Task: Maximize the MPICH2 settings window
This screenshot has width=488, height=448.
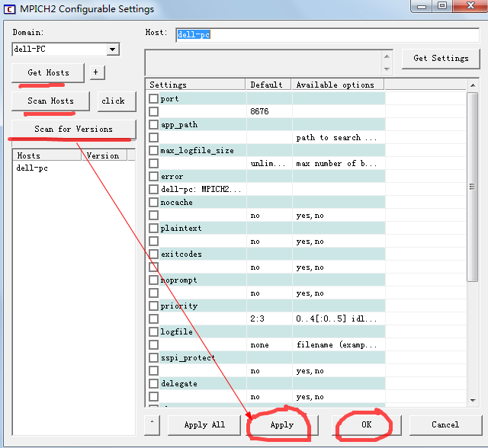Action: tap(442, 6)
